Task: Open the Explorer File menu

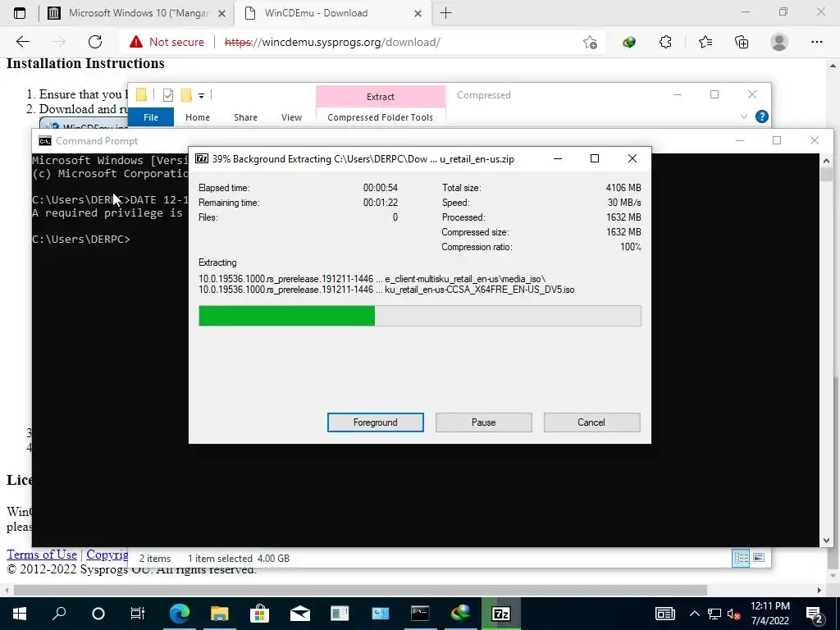Action: click(151, 116)
